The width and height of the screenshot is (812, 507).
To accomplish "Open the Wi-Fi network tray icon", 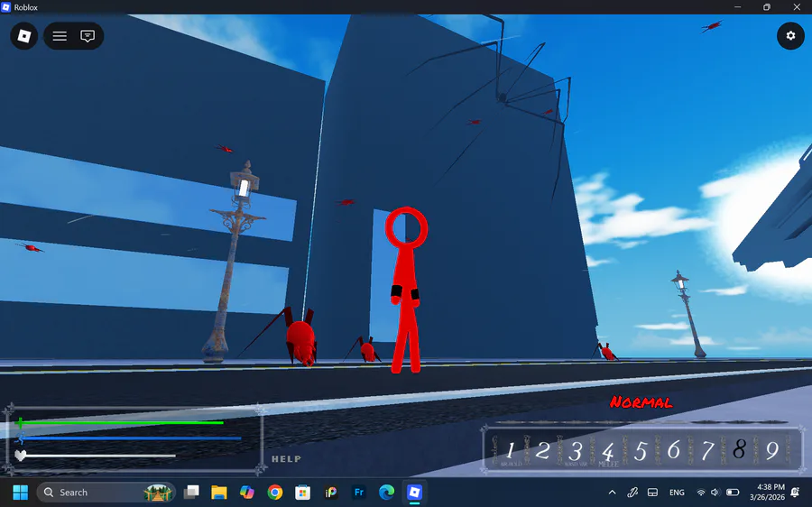I will click(701, 492).
